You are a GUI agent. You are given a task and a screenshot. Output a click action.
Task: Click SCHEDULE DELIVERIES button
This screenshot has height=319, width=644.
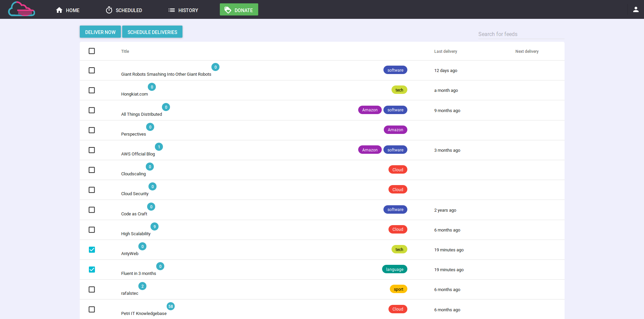(x=152, y=32)
